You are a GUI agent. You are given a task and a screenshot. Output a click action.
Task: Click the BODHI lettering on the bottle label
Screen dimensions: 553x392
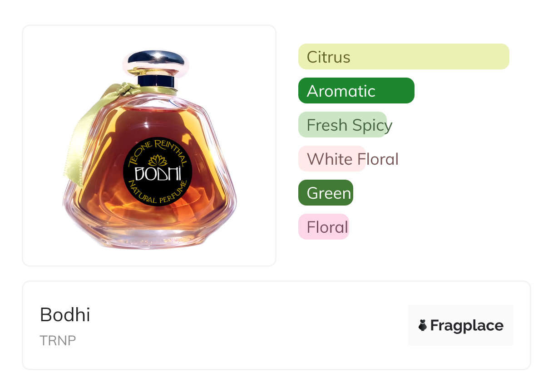click(158, 174)
